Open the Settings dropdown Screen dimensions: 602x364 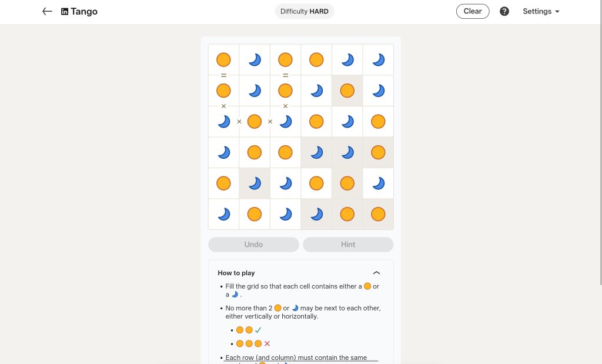pos(541,11)
